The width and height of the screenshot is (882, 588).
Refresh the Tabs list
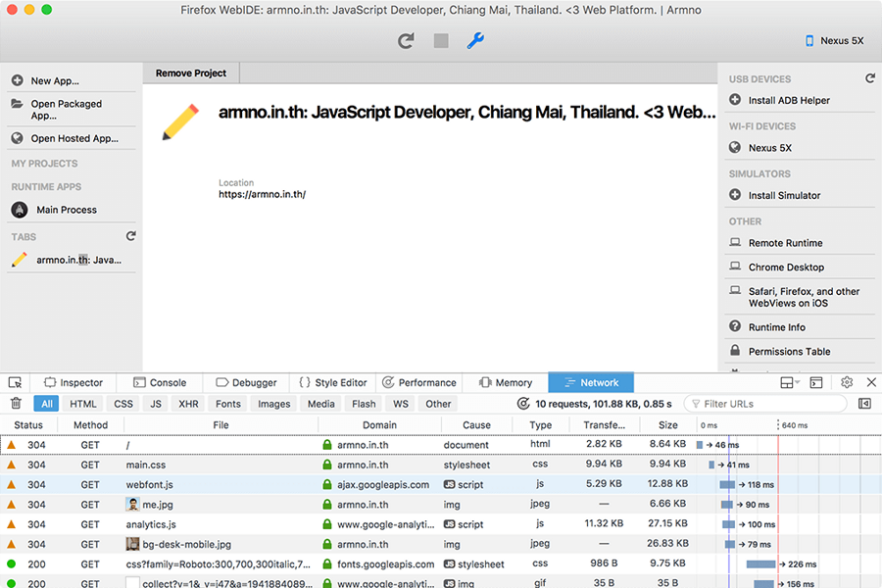[130, 236]
